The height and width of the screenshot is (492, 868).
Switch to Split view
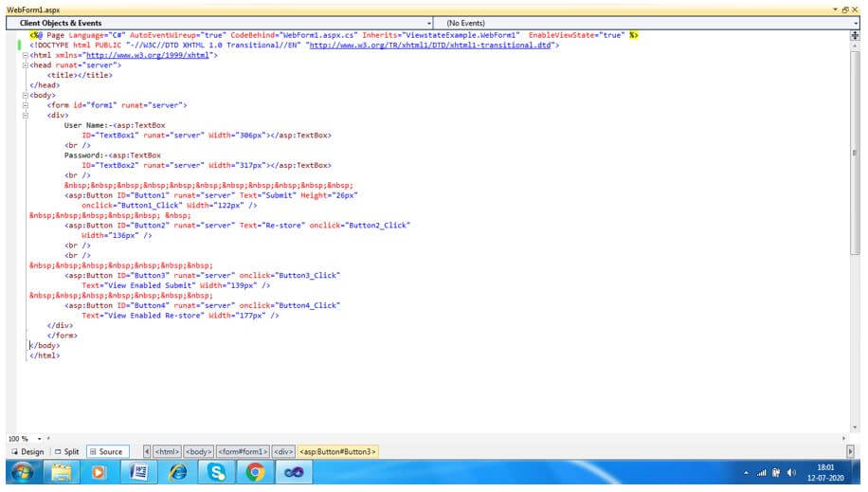pos(67,452)
